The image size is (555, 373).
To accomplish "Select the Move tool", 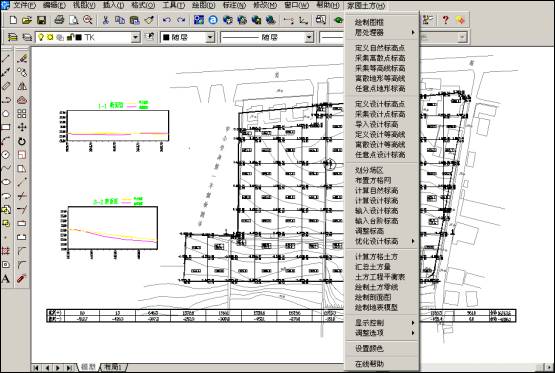I will click(22, 127).
